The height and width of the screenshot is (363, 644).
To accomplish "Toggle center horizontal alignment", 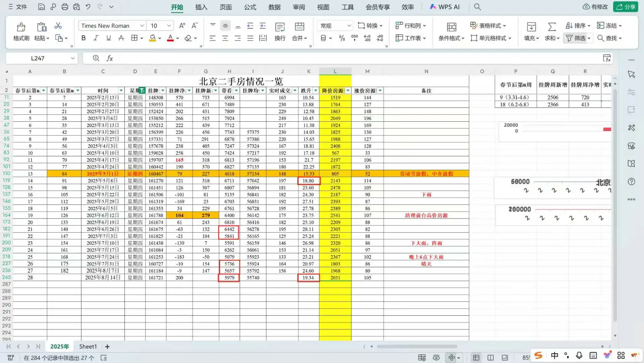I will pyautogui.click(x=225, y=38).
